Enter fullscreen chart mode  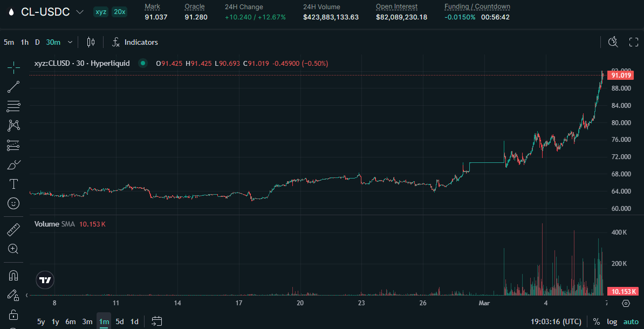pos(633,42)
